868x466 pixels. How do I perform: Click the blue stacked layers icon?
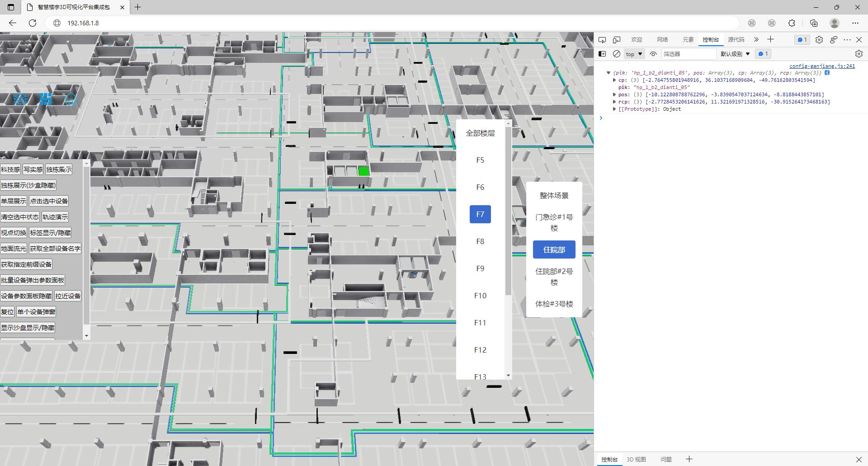20,99
